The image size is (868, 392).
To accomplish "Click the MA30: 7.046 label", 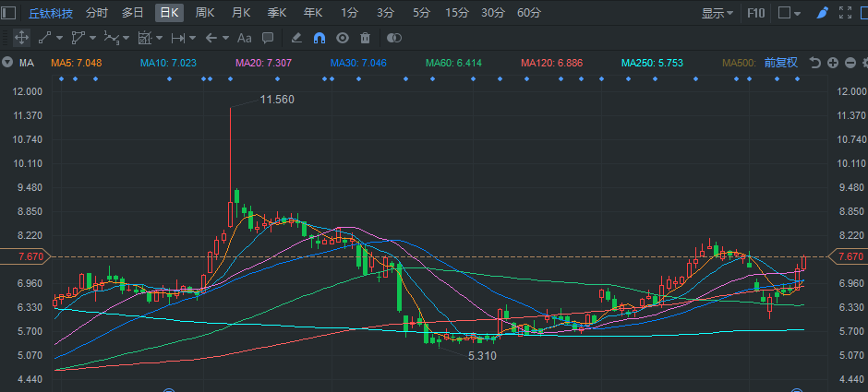I will [358, 63].
